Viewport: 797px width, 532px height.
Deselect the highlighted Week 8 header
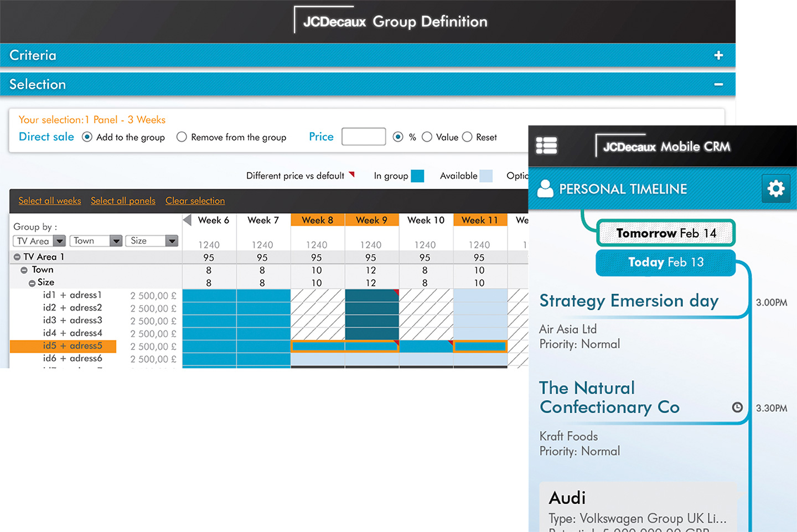point(318,220)
